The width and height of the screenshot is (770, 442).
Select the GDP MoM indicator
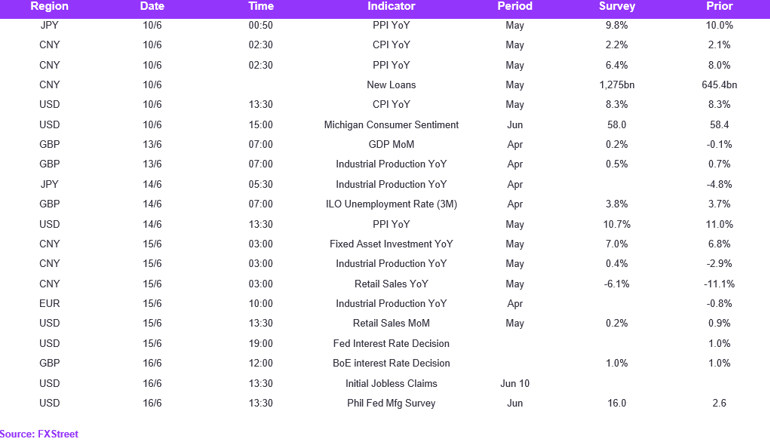click(x=391, y=144)
